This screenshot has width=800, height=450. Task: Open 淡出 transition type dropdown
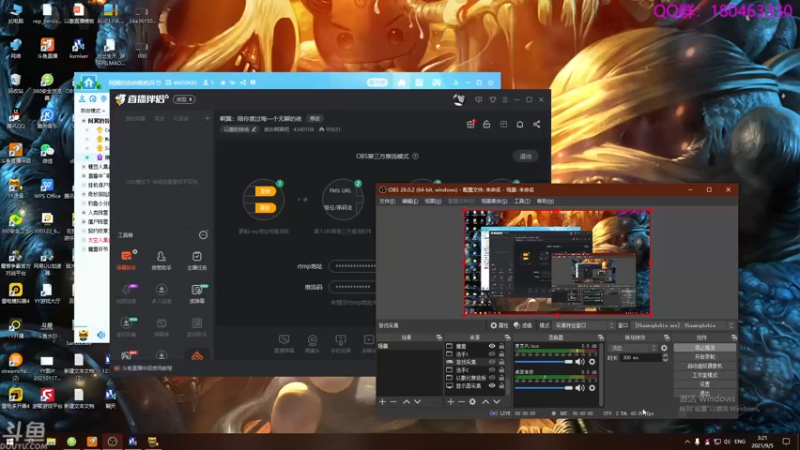coord(633,348)
